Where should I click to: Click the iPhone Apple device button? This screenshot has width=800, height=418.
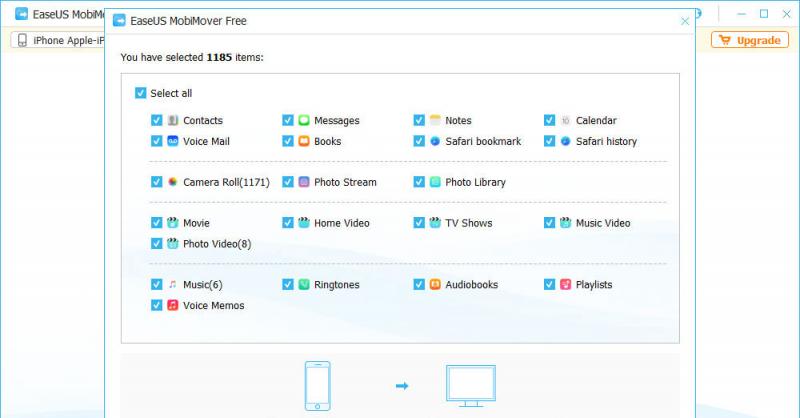[58, 40]
